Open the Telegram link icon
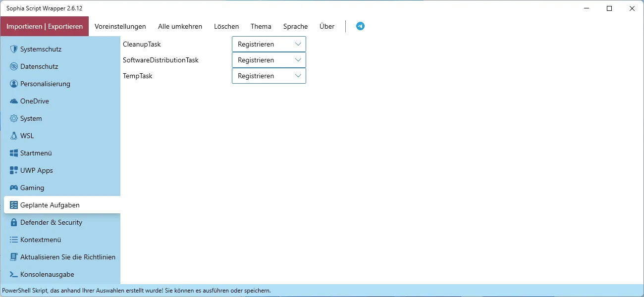Image resolution: width=644 pixels, height=297 pixels. point(361,26)
